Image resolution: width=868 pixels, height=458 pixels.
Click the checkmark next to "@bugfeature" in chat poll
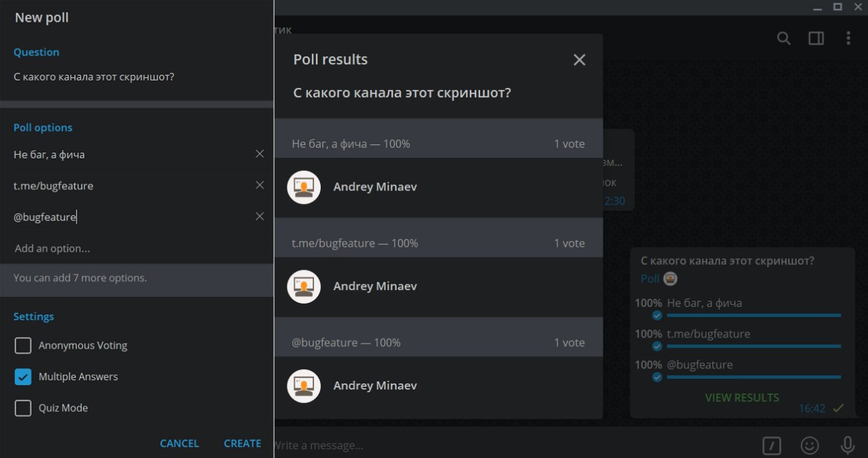point(656,377)
